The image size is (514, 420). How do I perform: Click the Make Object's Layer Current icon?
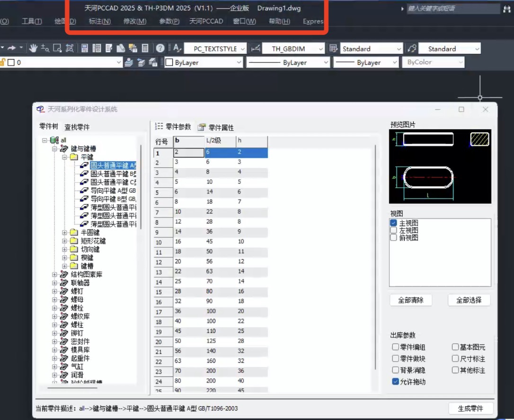(129, 62)
